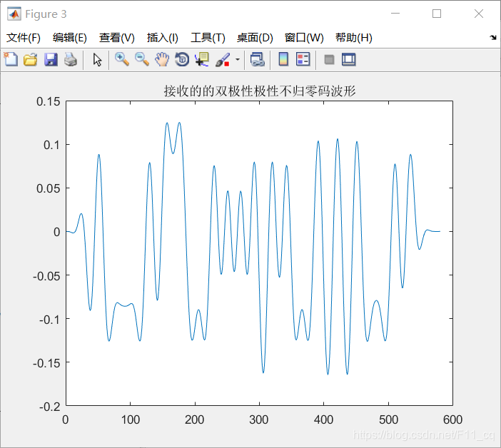Viewport: 501px width, 448px height.
Task: Activate the Zoom Out tool
Action: click(x=142, y=59)
